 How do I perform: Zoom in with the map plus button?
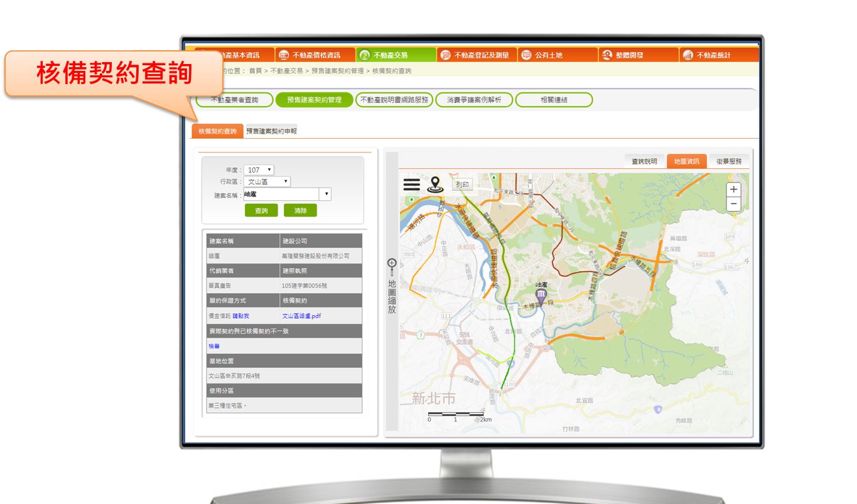pos(733,190)
